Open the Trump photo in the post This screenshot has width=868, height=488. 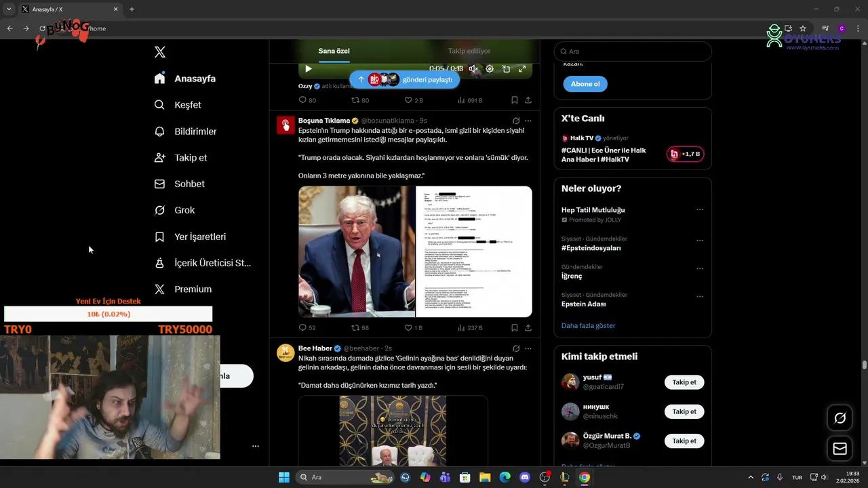click(x=357, y=251)
